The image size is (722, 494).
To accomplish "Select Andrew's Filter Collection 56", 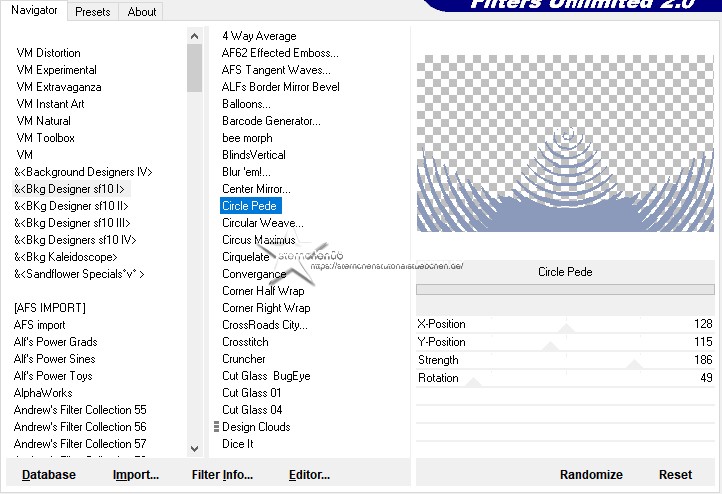I will click(x=80, y=427).
